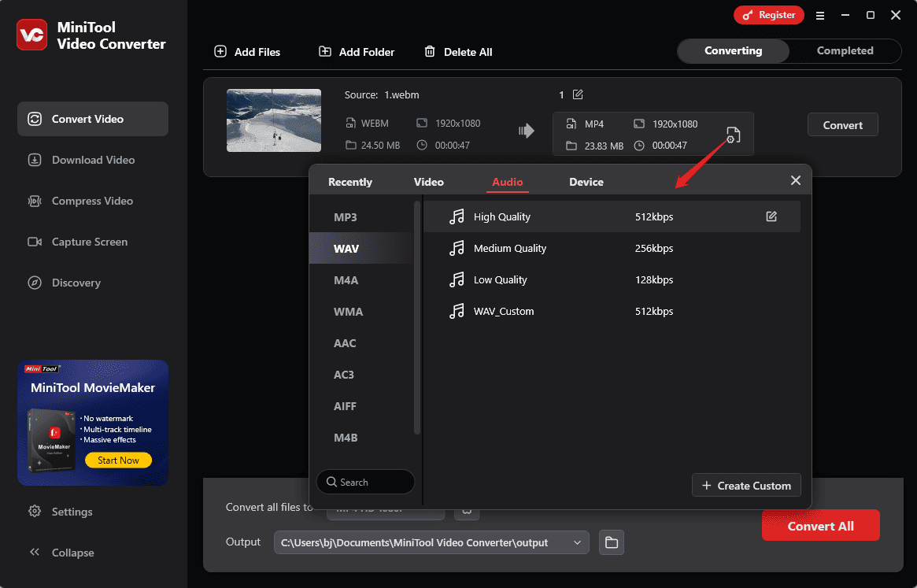Choose WAV_Custom 512kbps preset
This screenshot has height=588, width=917.
tap(612, 311)
